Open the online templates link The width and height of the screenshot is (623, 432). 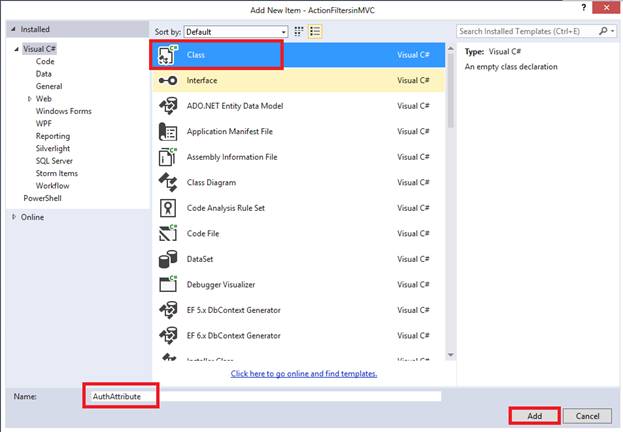coord(303,374)
